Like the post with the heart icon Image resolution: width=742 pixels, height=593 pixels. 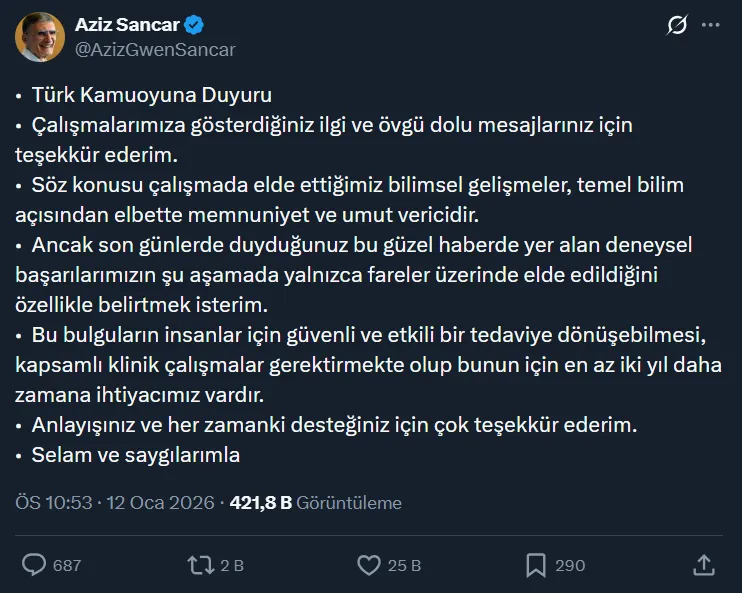point(369,565)
